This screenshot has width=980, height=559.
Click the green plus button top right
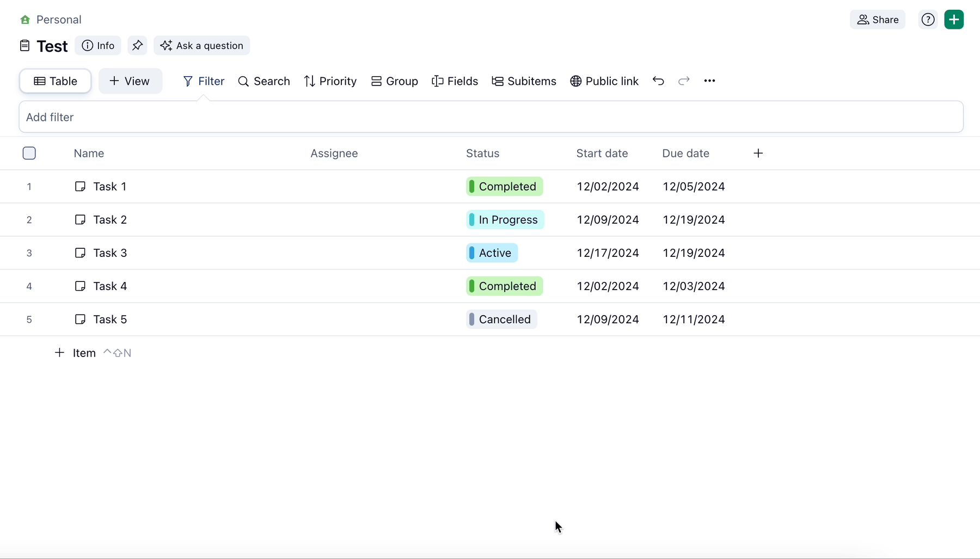coord(954,19)
